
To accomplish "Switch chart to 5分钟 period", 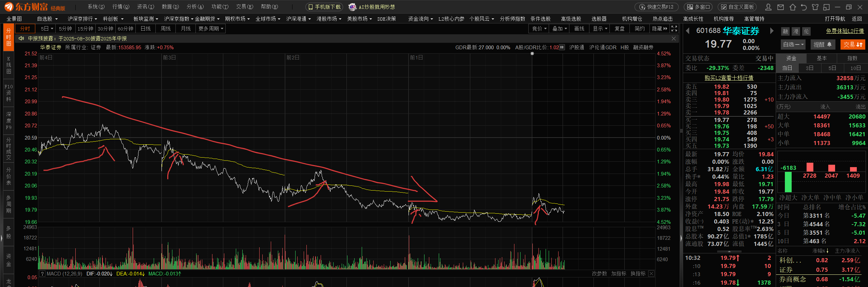I will click(x=65, y=29).
